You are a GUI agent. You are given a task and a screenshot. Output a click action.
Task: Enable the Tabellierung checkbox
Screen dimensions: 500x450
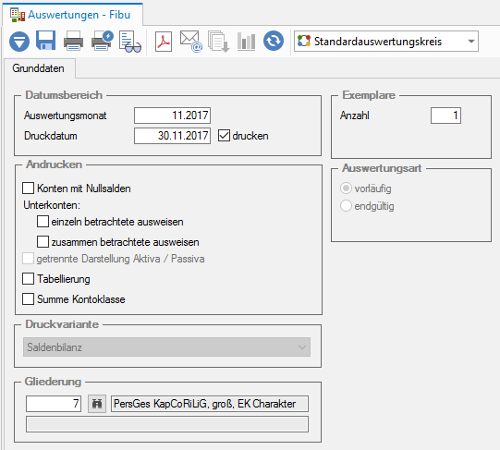tap(28, 279)
